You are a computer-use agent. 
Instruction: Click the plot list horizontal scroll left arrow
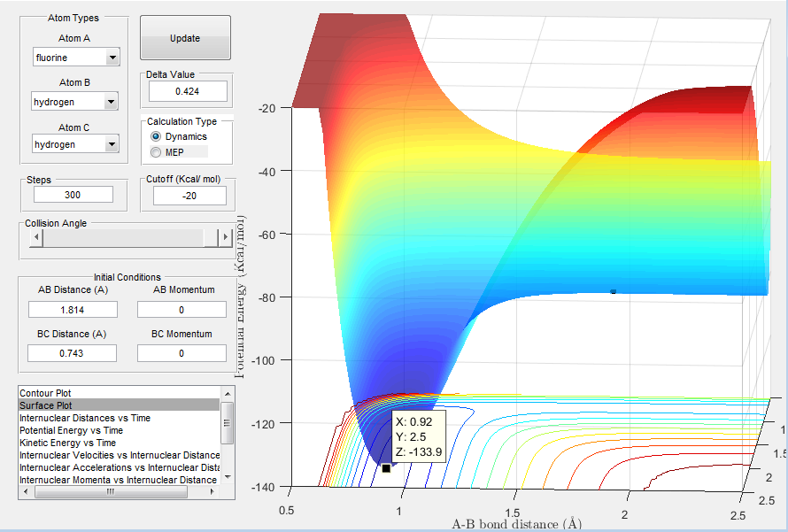(x=26, y=492)
